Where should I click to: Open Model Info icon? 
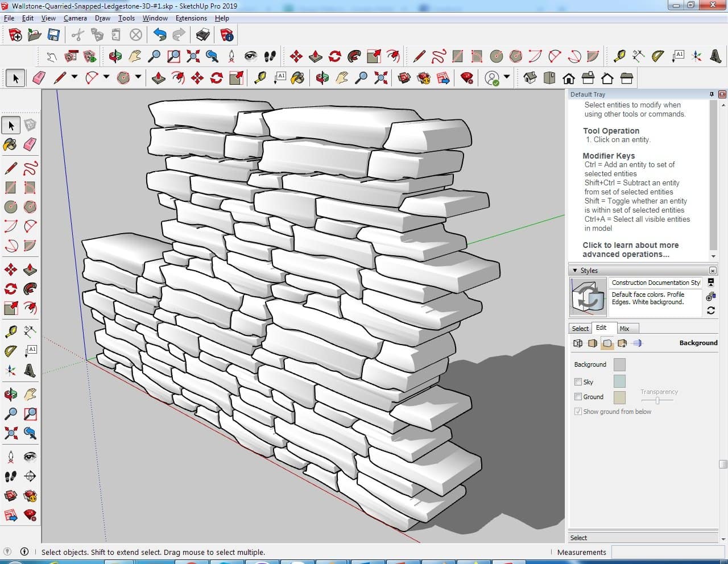click(x=227, y=35)
